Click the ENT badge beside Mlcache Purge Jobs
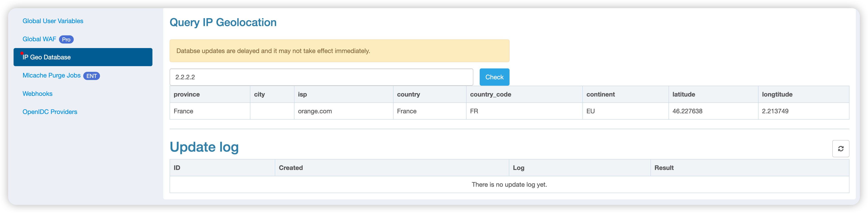Viewport: 868px width, 213px height. [92, 76]
